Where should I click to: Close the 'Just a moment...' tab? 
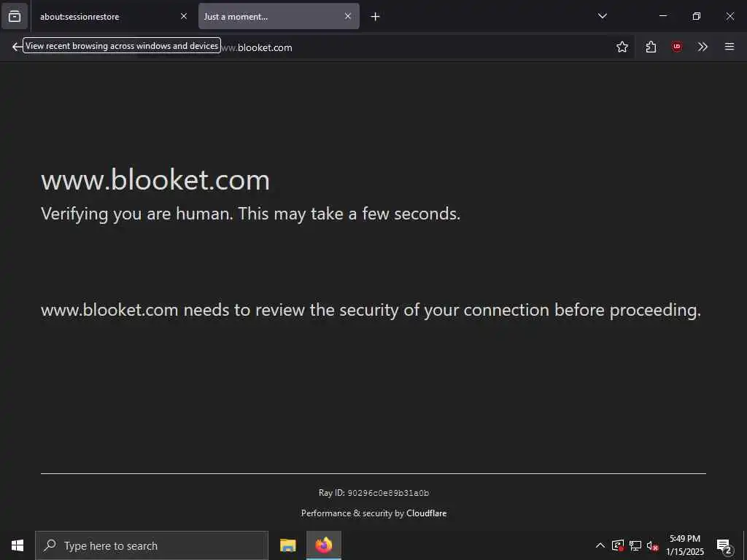[348, 16]
